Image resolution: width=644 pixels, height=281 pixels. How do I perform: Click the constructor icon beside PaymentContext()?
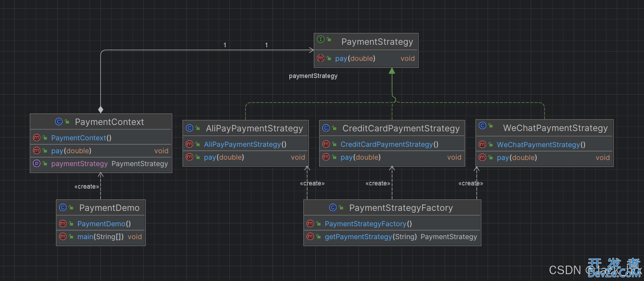coord(37,137)
